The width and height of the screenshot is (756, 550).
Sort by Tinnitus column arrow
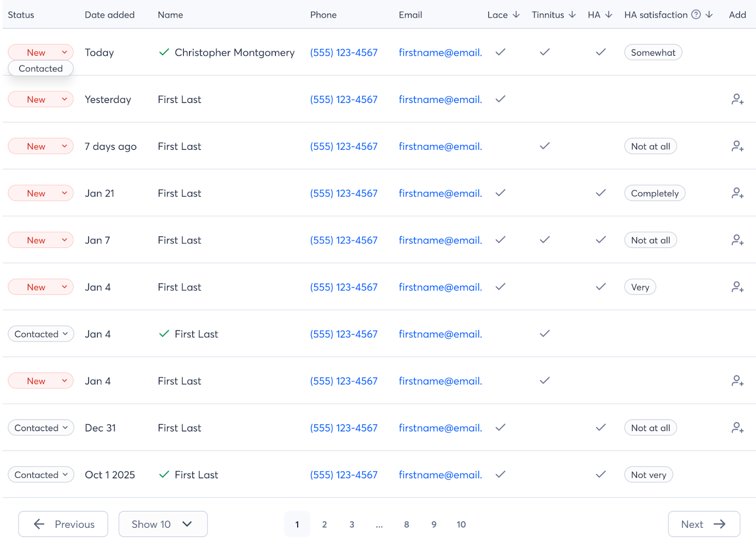click(572, 15)
